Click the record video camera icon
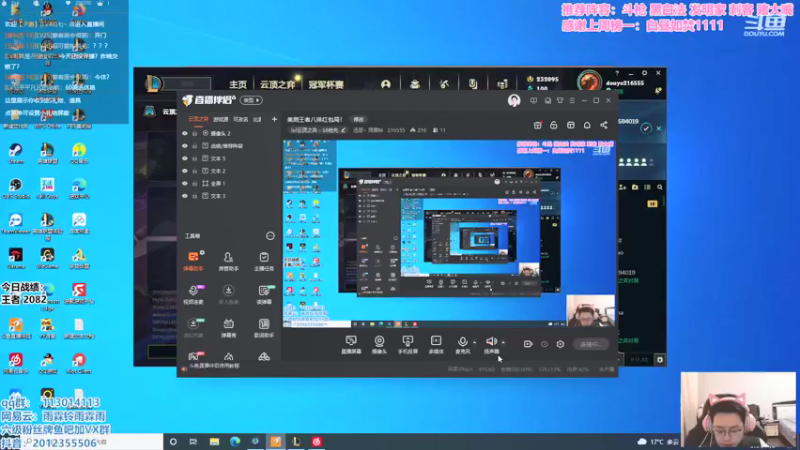 pyautogui.click(x=528, y=344)
